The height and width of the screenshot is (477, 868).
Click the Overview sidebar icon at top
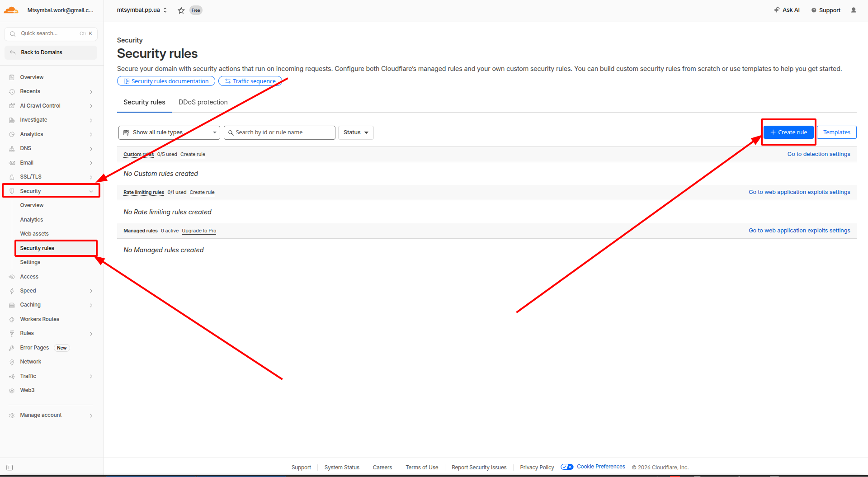pyautogui.click(x=12, y=77)
